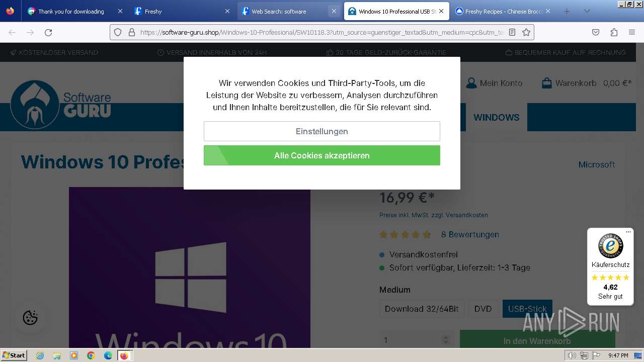This screenshot has height=362, width=644.
Task: Launch Internet Explorer from taskbar
Action: click(x=40, y=355)
